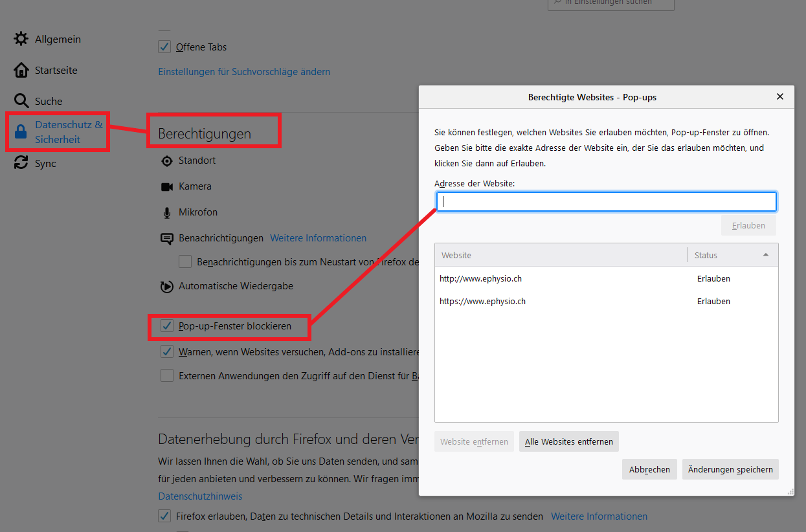This screenshot has width=806, height=532.
Task: Open Benachrichtigungen Weitere Informationen link
Action: pyautogui.click(x=318, y=238)
